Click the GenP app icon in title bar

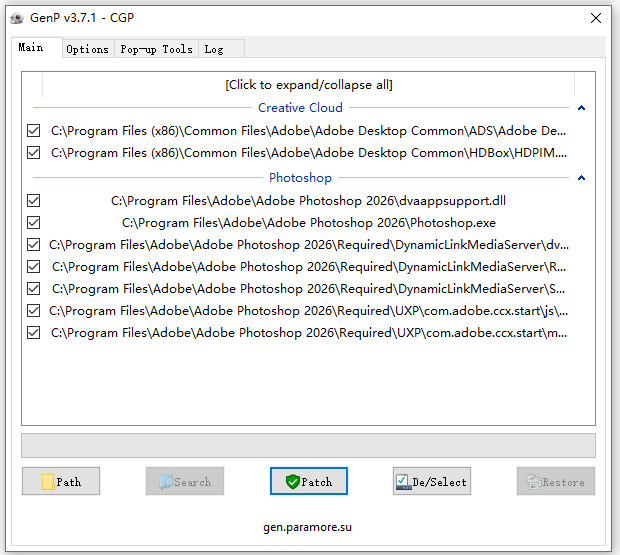pyautogui.click(x=17, y=18)
